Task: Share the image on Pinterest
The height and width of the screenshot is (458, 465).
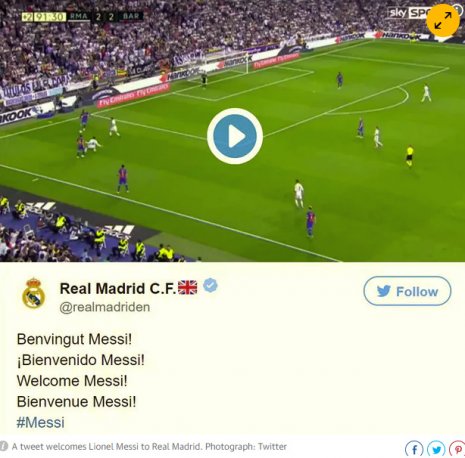Action: click(x=458, y=449)
